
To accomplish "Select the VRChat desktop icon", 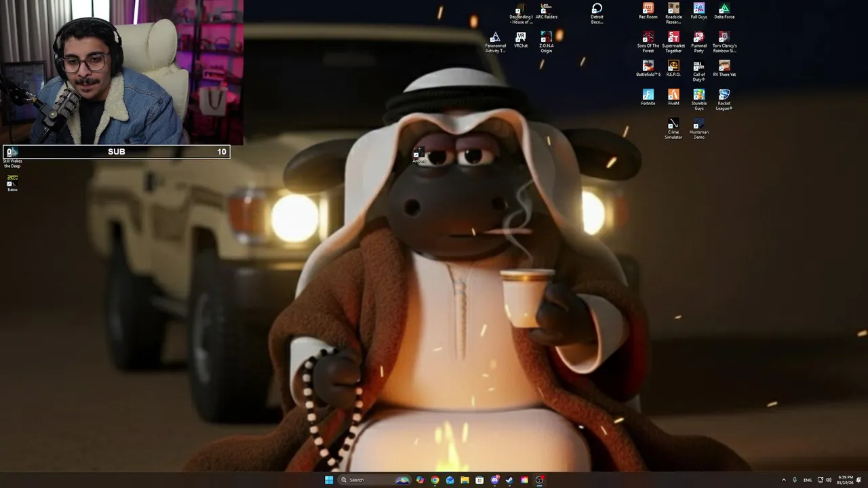I will 521,40.
